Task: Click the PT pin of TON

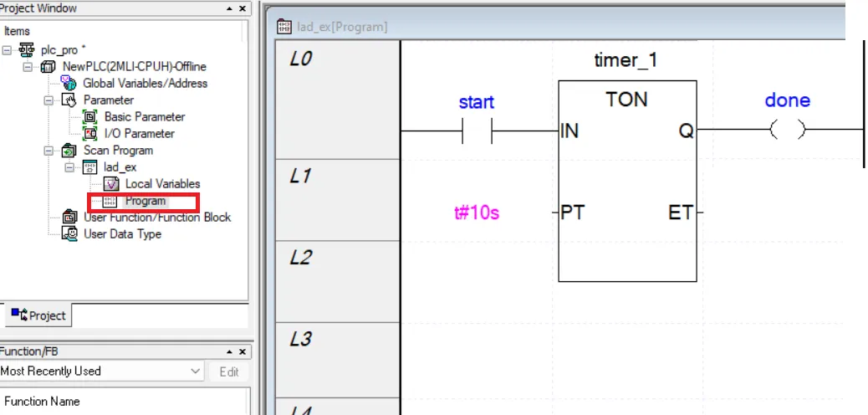Action: [573, 213]
